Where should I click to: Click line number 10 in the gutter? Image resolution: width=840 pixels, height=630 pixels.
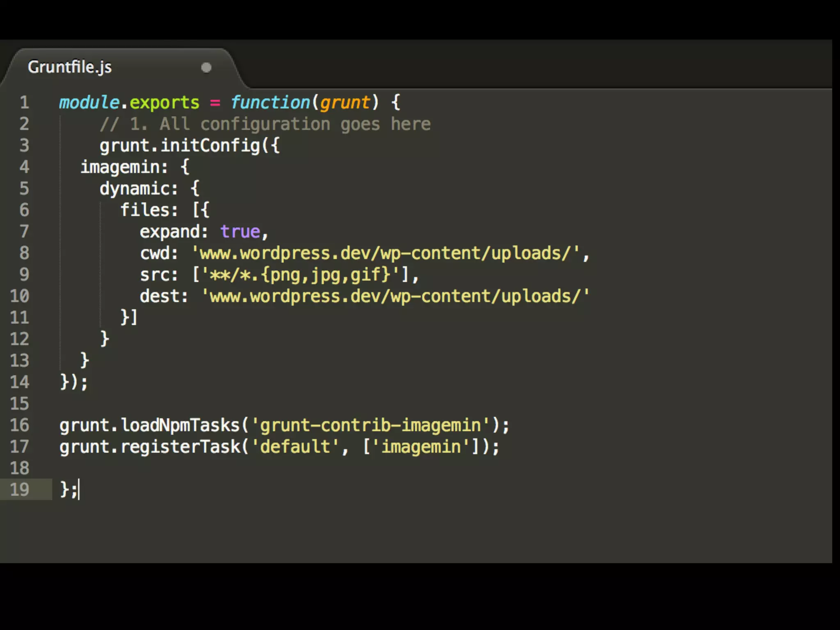(x=20, y=296)
